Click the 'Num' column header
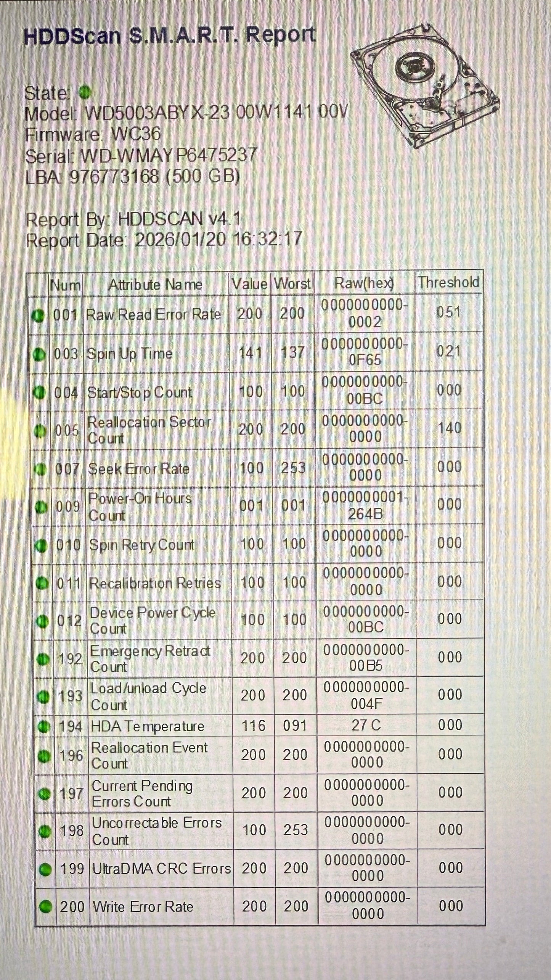The width and height of the screenshot is (551, 980). [66, 285]
